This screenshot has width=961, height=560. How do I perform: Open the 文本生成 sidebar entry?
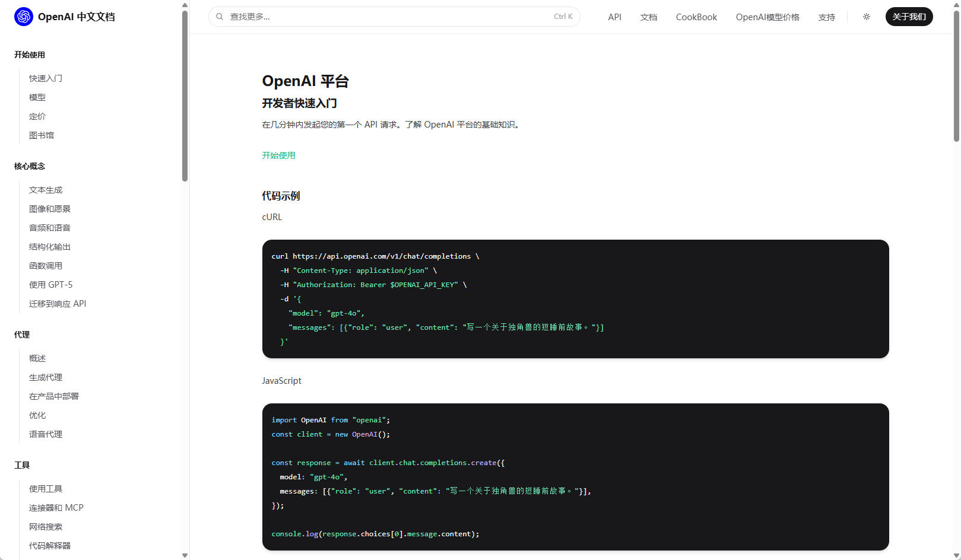(45, 190)
